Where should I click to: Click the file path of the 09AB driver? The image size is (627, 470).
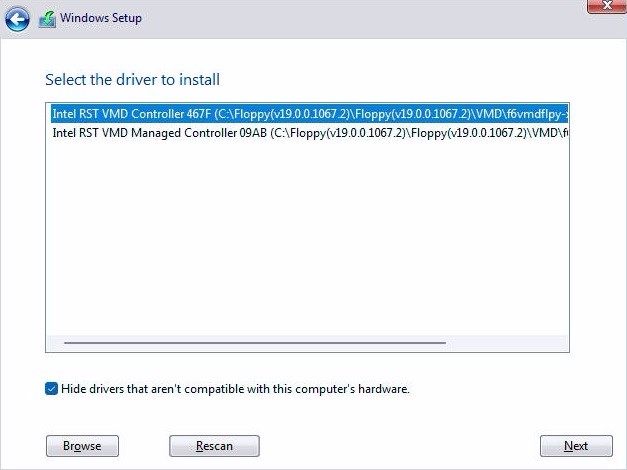420,131
